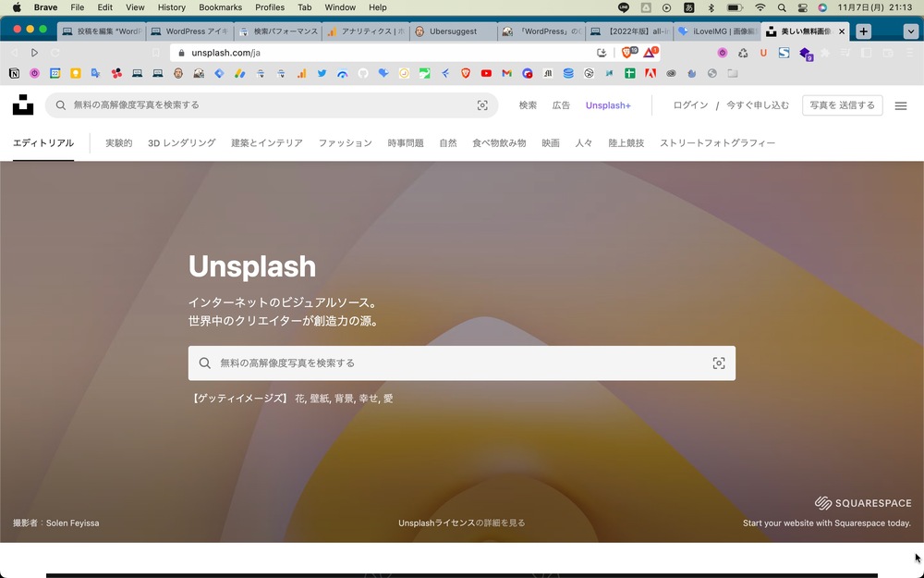Screen dimensions: 924x578
Task: Switch to the Ubersuggest tab
Action: pos(453,31)
